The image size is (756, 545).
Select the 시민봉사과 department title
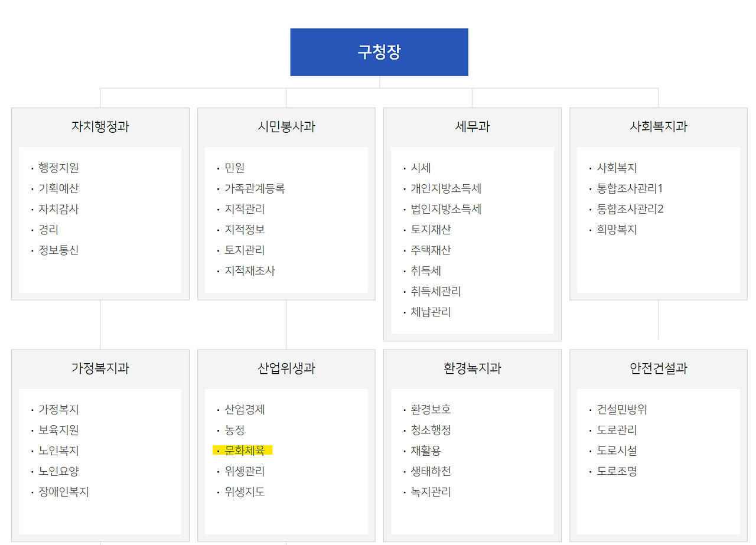click(x=286, y=125)
